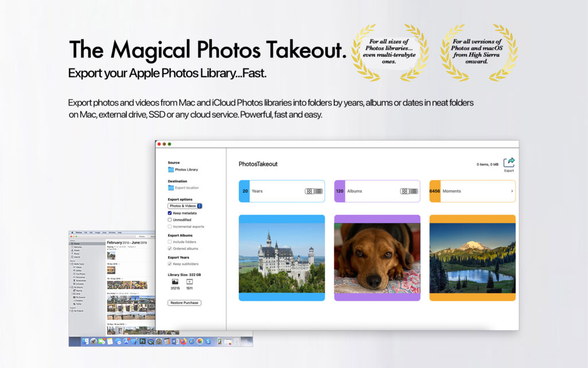
Task: Open the View menu in Photos window
Action: (x=105, y=232)
